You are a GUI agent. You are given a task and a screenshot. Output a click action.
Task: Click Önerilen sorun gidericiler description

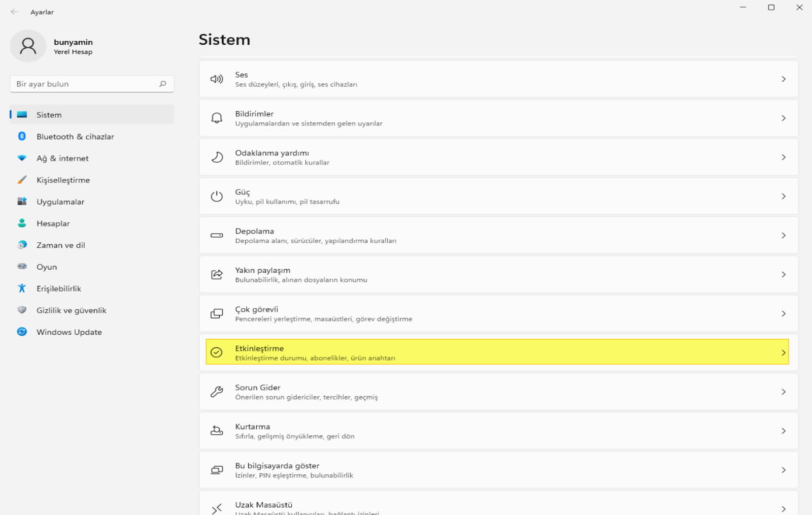[x=306, y=397]
